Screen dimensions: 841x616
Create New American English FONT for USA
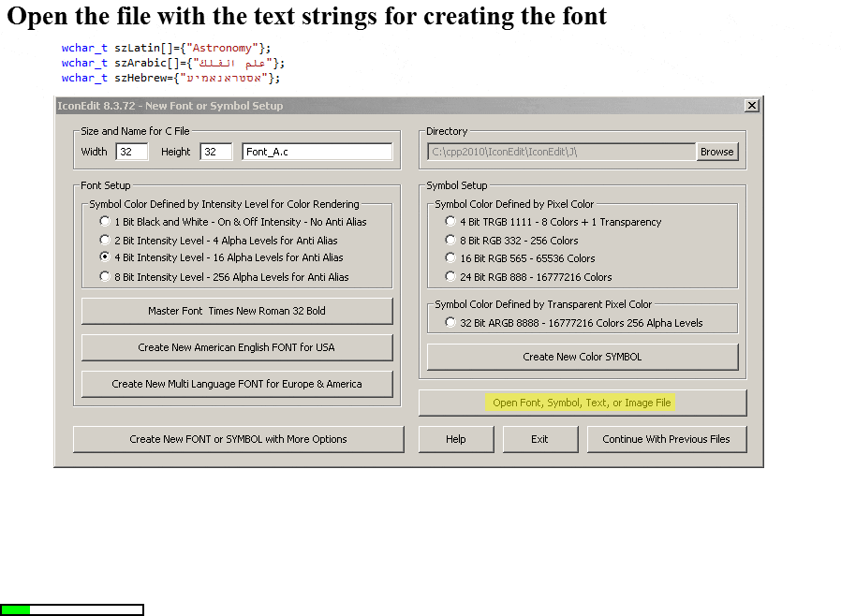pos(237,347)
